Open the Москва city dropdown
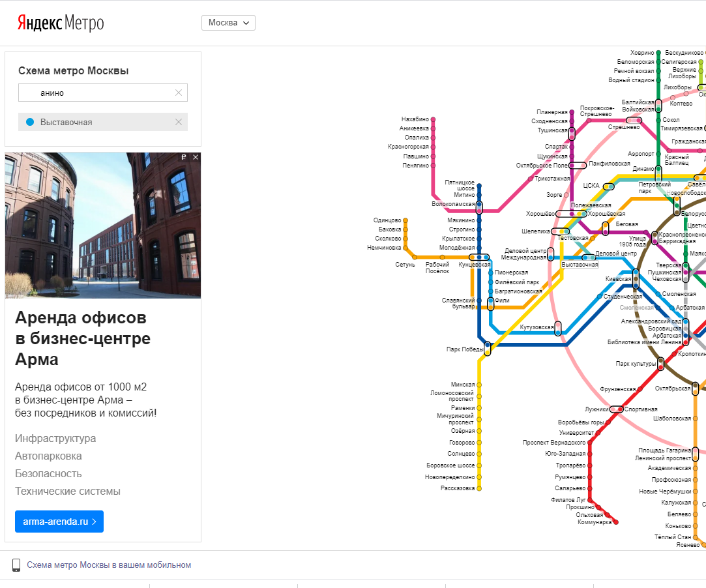 point(228,23)
